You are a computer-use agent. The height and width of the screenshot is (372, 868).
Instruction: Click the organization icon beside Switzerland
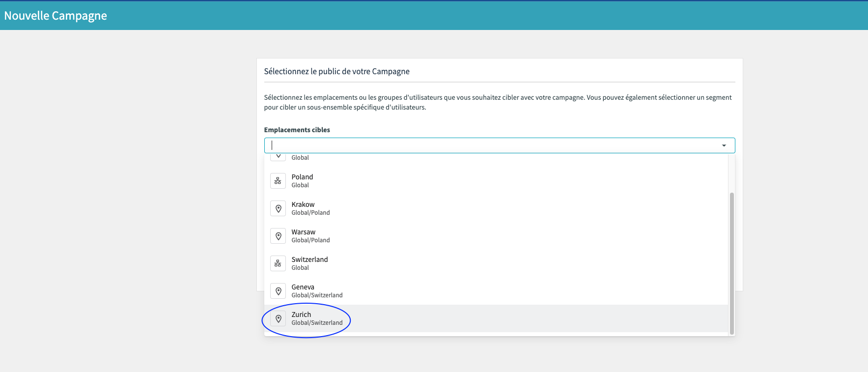click(278, 263)
